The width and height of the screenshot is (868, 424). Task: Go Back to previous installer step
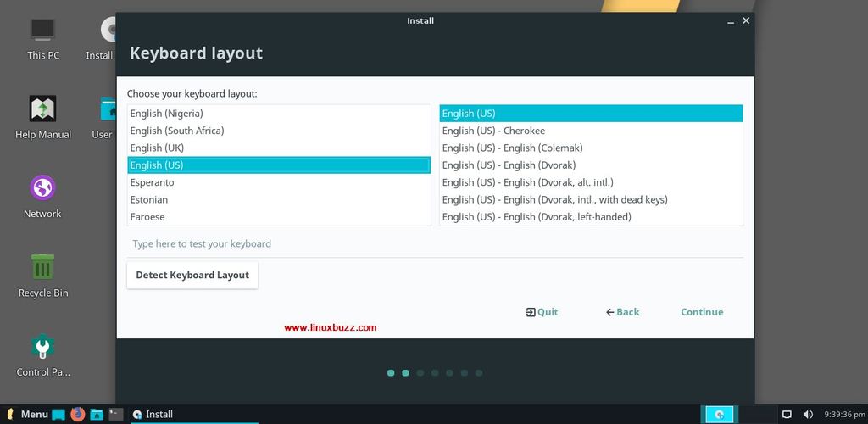623,312
